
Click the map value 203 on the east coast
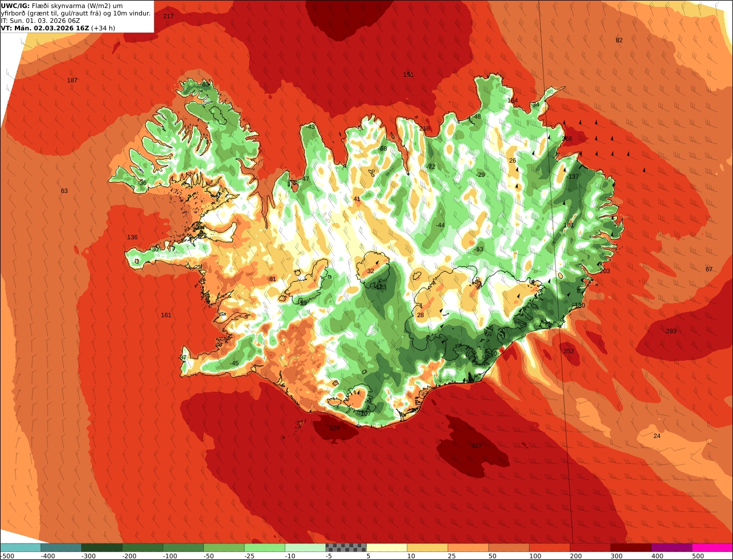coord(605,271)
